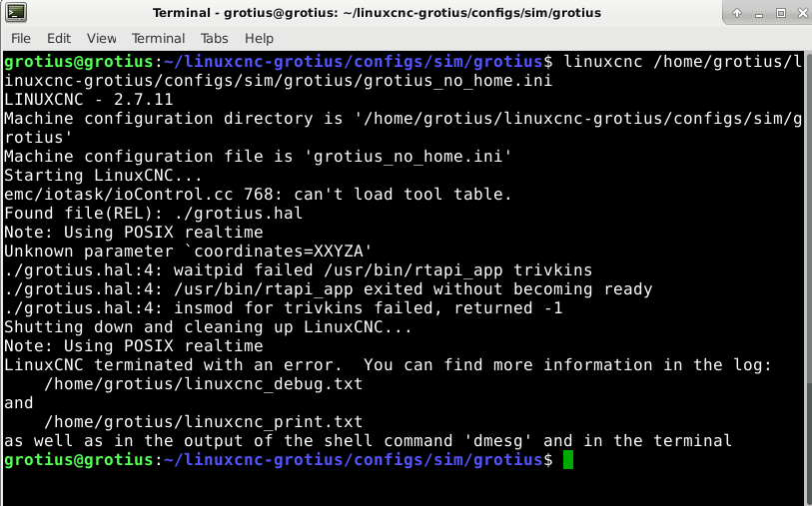
Task: Open the Help menu
Action: coord(259,38)
